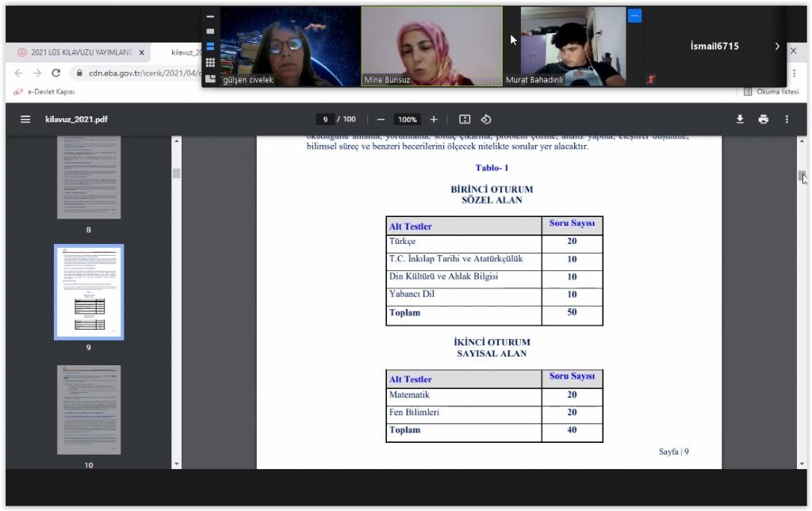Print the PDF document

click(x=763, y=120)
